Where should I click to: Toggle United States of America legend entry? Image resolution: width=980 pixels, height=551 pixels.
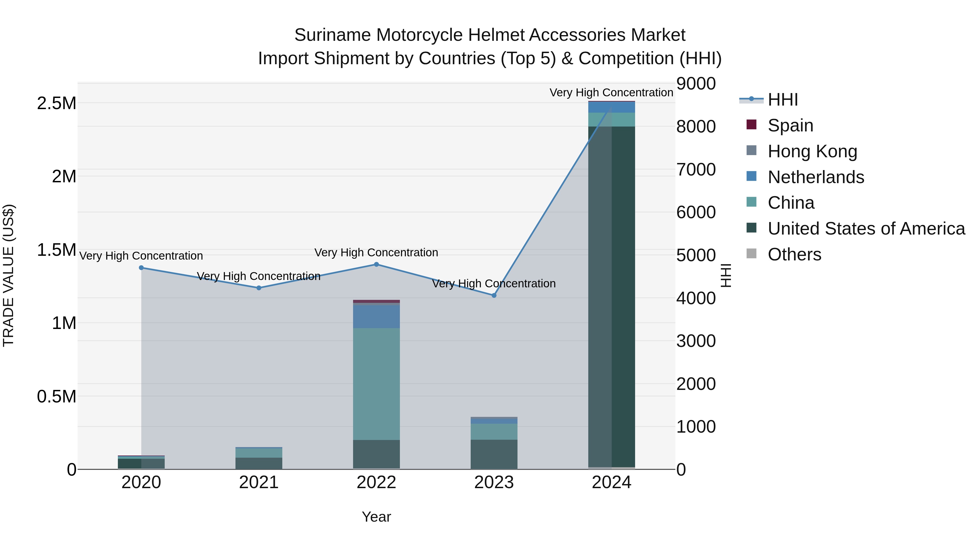pos(856,229)
